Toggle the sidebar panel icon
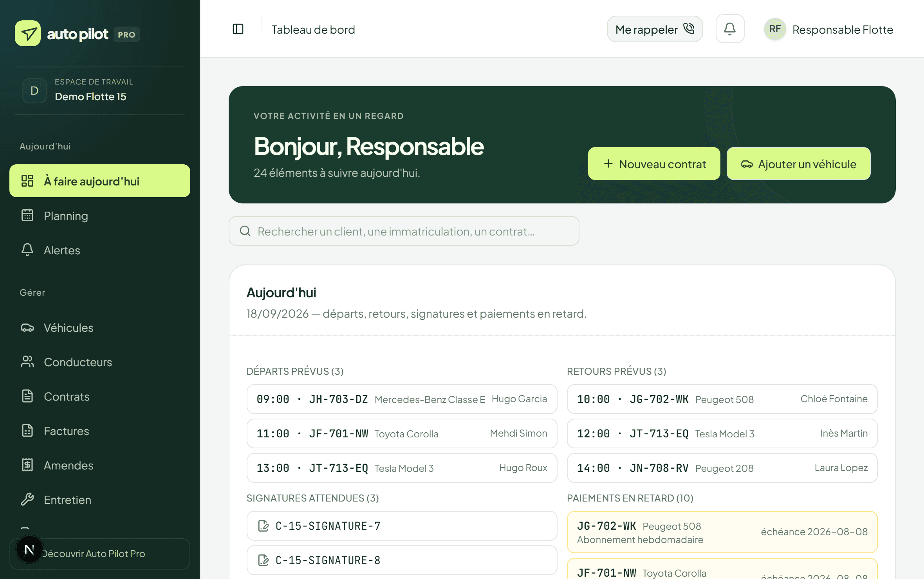This screenshot has width=924, height=579. pos(238,29)
